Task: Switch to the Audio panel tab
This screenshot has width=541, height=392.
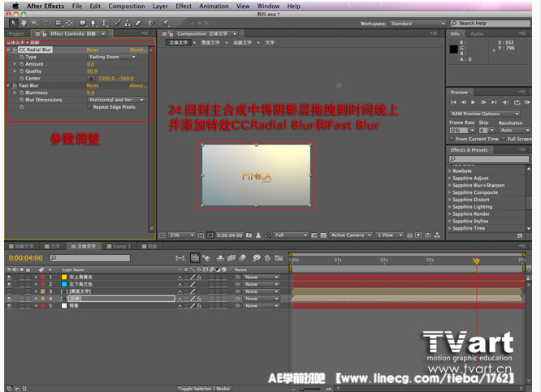Action: 477,34
